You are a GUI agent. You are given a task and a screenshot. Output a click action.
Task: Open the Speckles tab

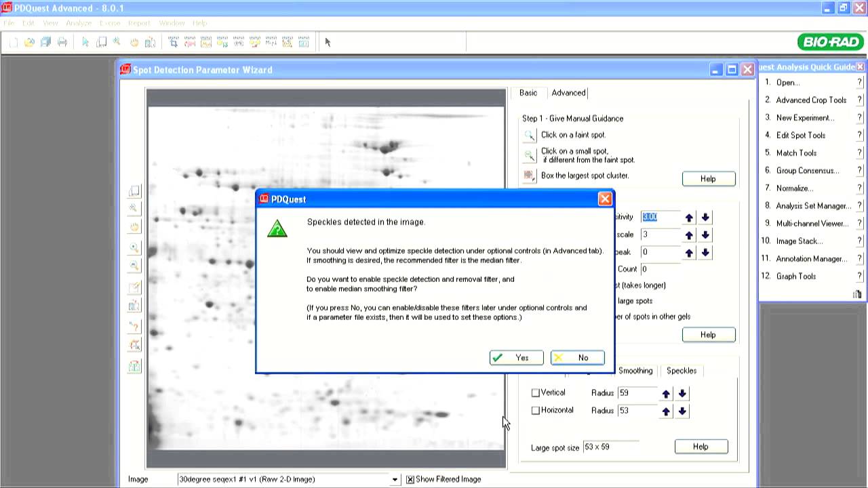[x=682, y=371]
